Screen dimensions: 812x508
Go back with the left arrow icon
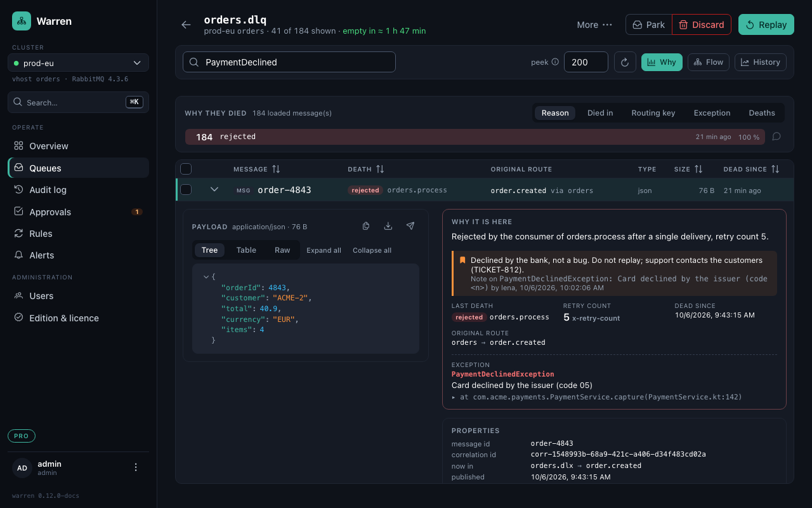click(x=186, y=25)
